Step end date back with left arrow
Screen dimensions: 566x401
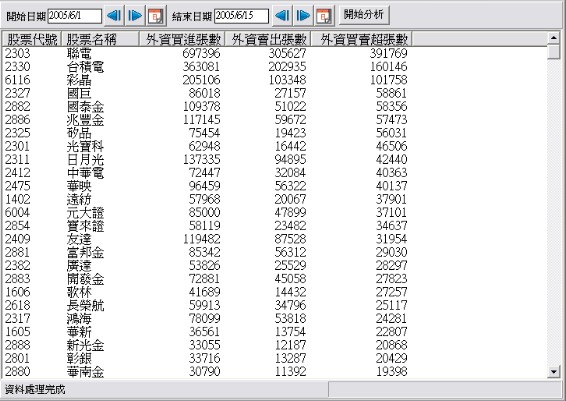(282, 16)
